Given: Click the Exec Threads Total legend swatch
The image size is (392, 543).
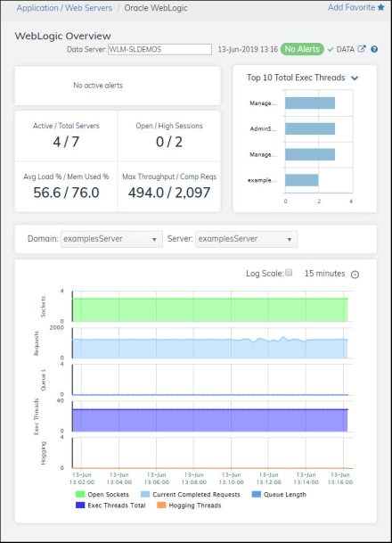Looking at the screenshot, I should click(x=80, y=505).
